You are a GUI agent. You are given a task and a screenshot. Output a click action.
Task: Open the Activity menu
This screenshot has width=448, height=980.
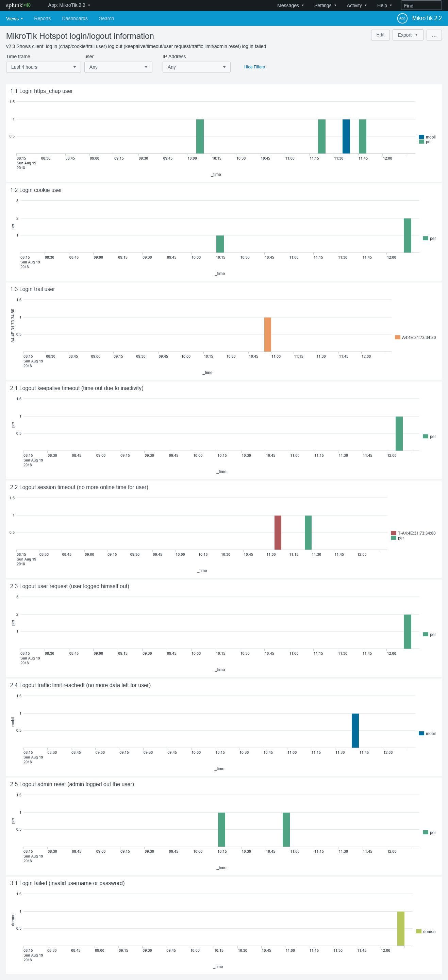point(356,5)
